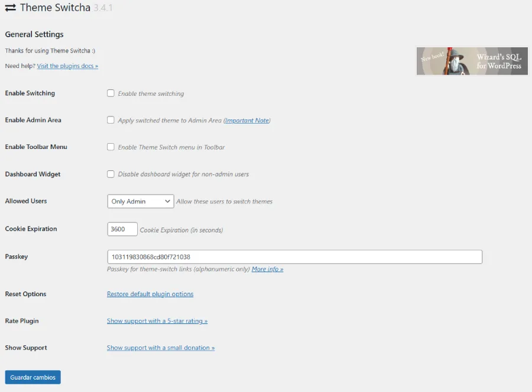
Task: Click the passkey More info link
Action: pyautogui.click(x=267, y=270)
